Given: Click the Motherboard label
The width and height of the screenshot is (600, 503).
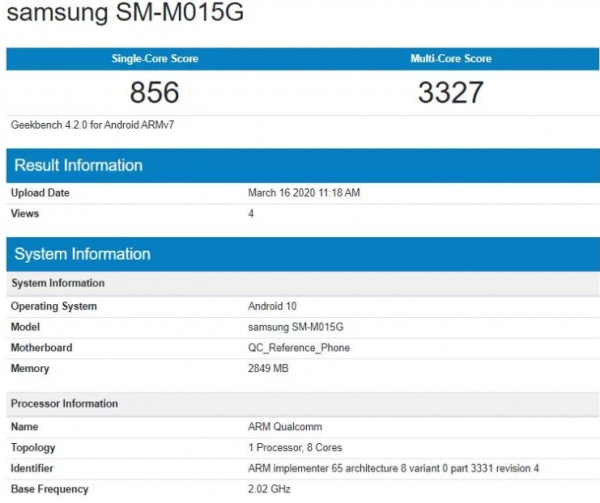Looking at the screenshot, I should [41, 348].
